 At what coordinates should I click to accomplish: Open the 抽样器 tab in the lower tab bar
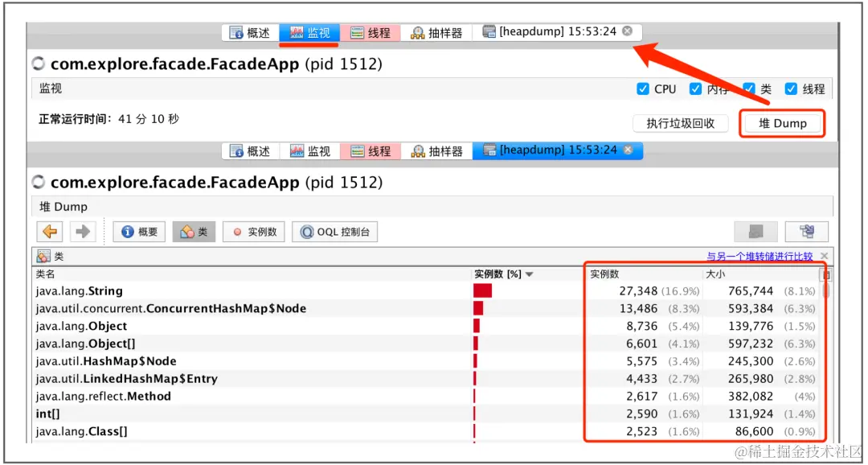tap(436, 150)
